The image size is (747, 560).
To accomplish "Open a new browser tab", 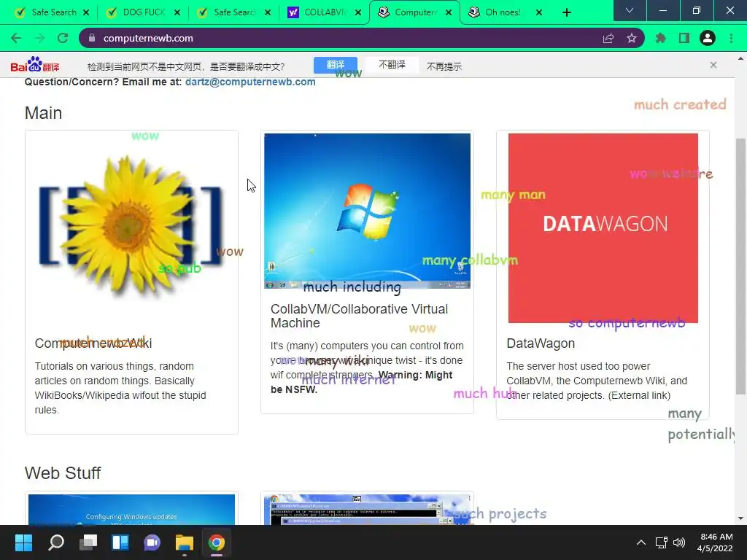I will (566, 12).
